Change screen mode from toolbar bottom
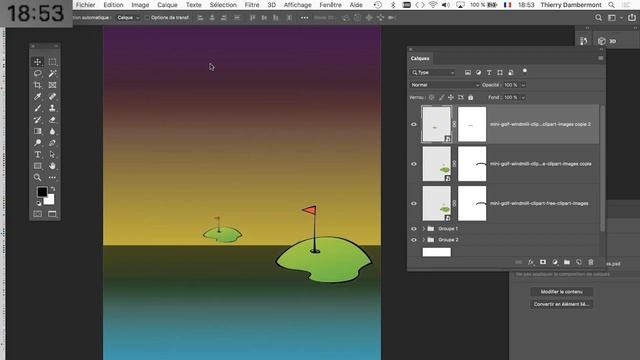The height and width of the screenshot is (360, 640). click(52, 214)
